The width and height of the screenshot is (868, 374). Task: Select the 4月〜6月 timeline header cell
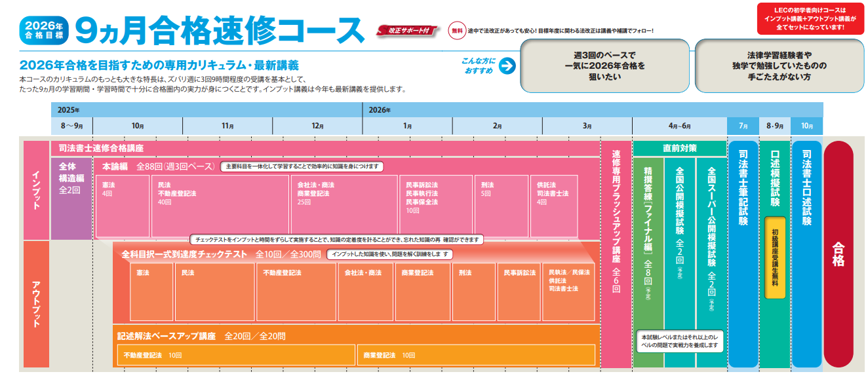679,126
